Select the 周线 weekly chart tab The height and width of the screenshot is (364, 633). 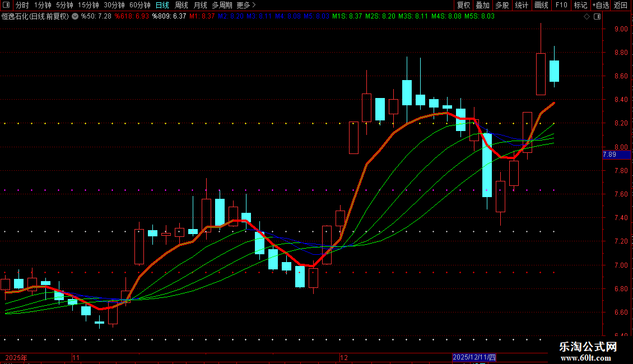pyautogui.click(x=181, y=5)
